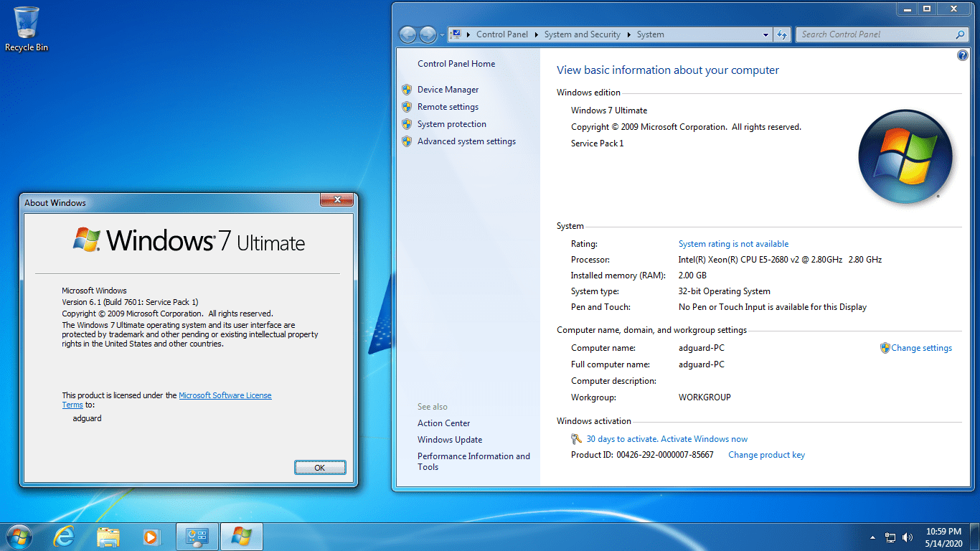Open Performance Information and Tools

pos(473,461)
